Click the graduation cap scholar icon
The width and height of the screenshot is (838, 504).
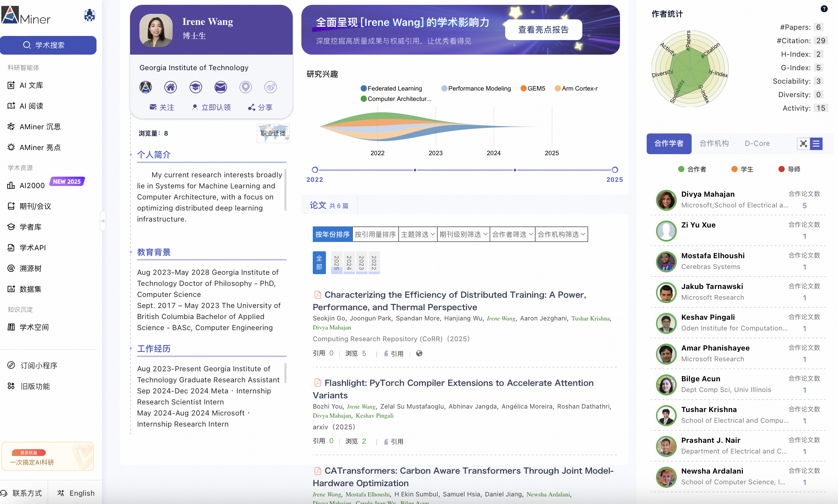coord(195,87)
